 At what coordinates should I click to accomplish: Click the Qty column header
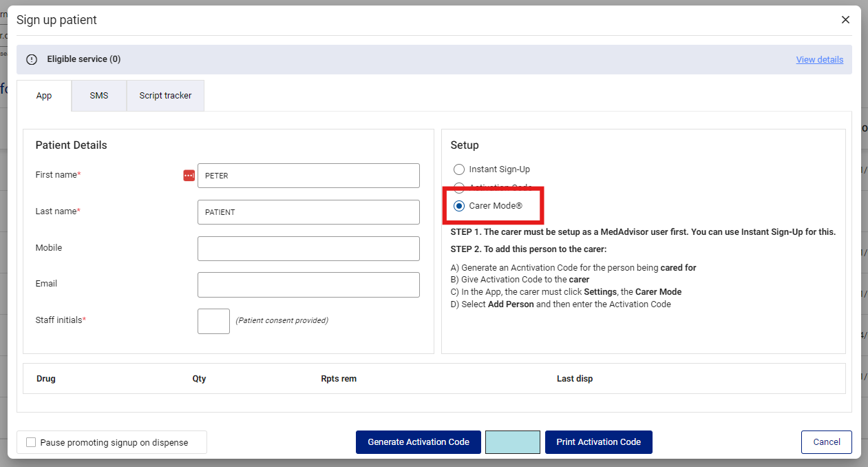[x=199, y=379]
